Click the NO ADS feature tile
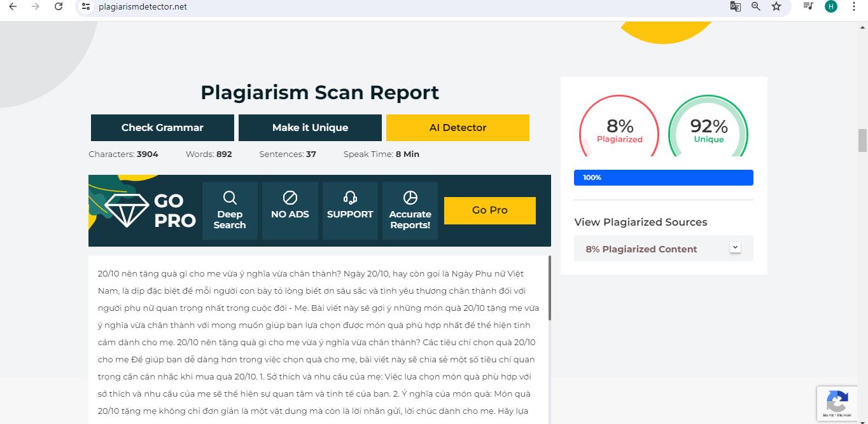868x424 pixels. click(x=290, y=210)
